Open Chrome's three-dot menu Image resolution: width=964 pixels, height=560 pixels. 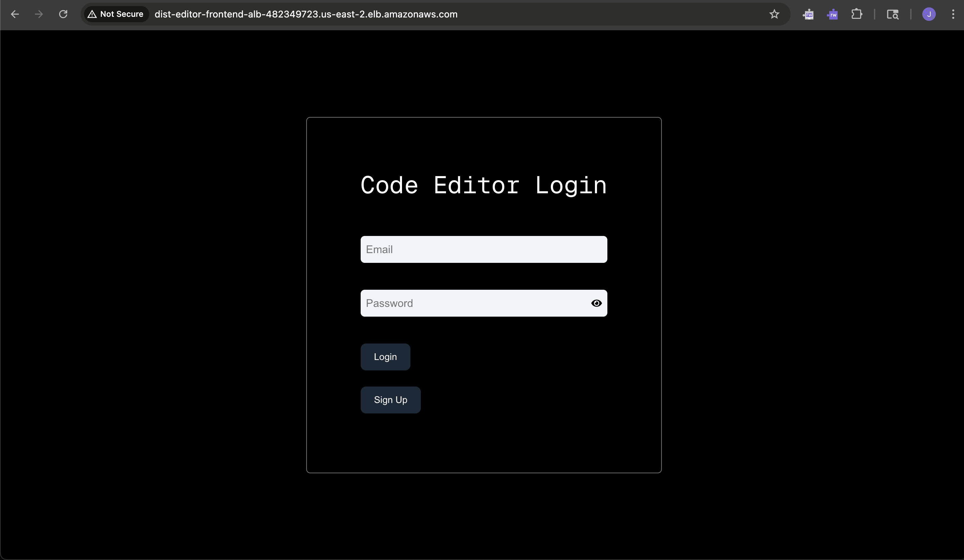(x=953, y=14)
